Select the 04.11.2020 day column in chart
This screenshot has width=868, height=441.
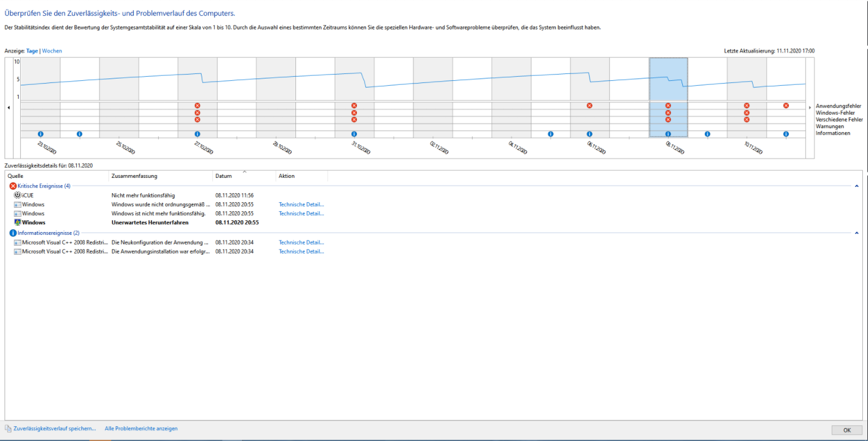511,97
